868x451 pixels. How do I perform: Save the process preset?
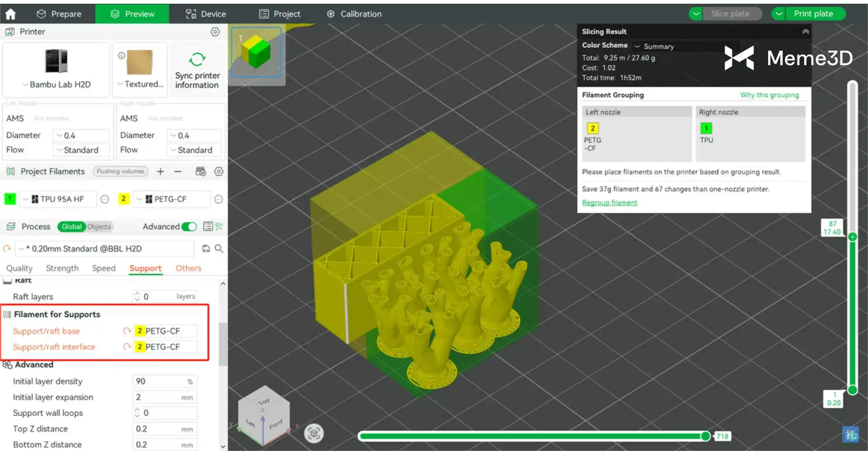[206, 248]
